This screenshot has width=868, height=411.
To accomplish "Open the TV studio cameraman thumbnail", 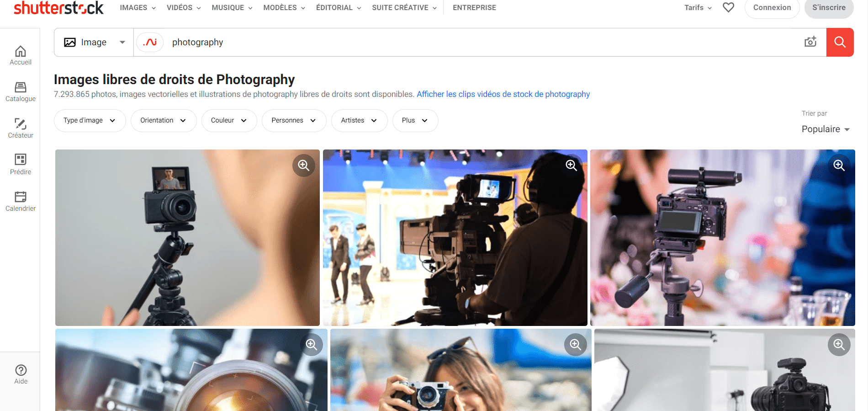I will coord(455,238).
